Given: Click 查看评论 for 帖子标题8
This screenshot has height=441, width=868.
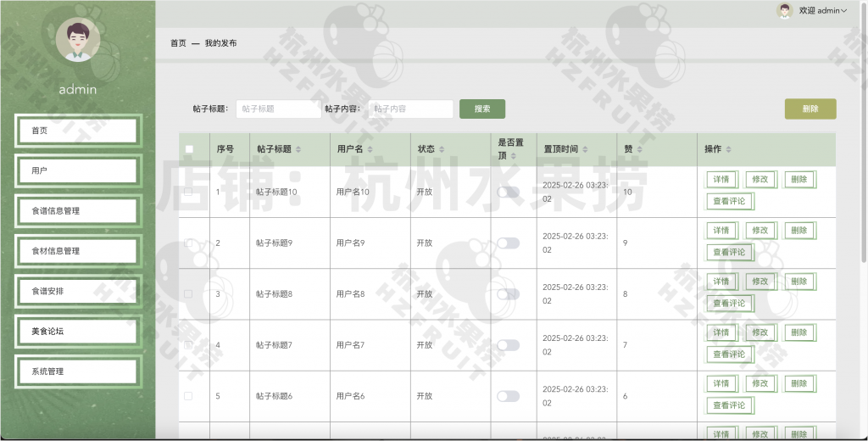Looking at the screenshot, I should pyautogui.click(x=729, y=303).
